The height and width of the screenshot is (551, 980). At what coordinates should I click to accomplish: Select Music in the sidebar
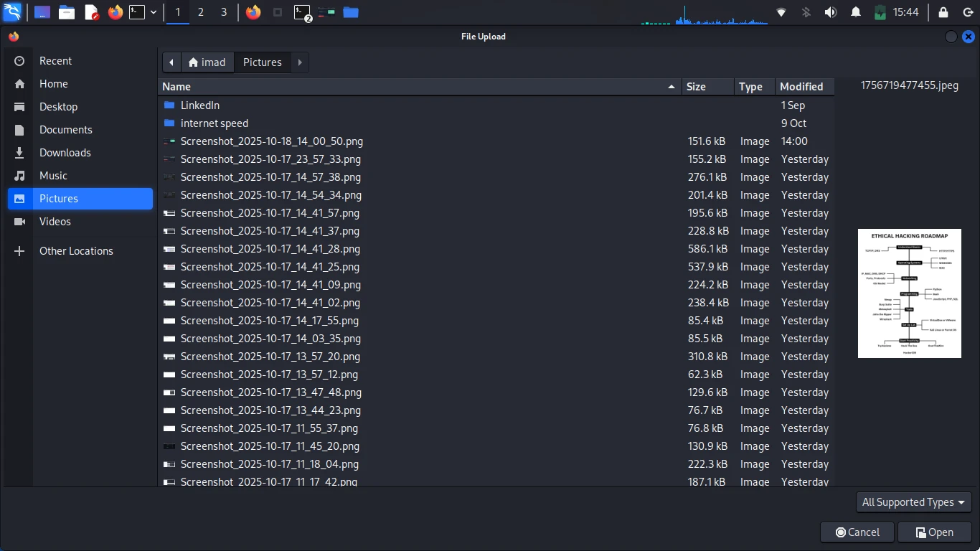coord(53,176)
